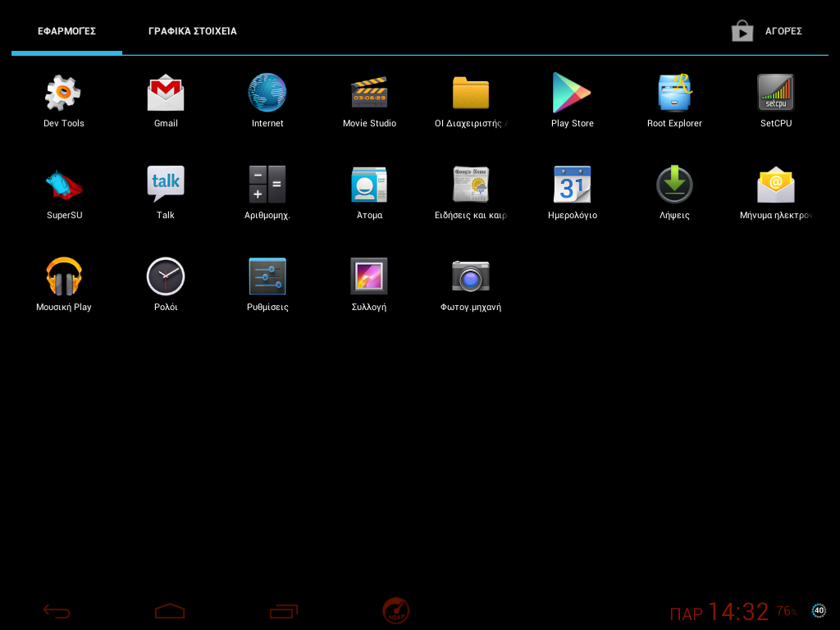Viewport: 840px width, 630px height.
Task: Launch SuperSU app
Action: [64, 185]
